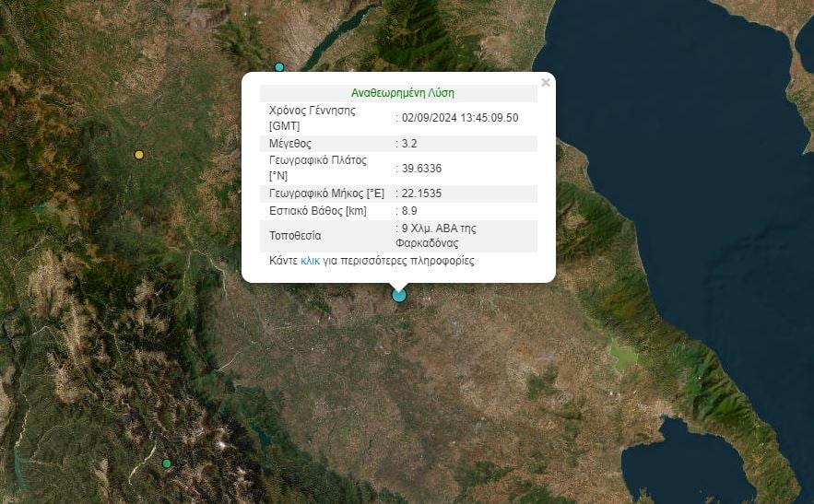The width and height of the screenshot is (814, 504).
Task: Select the location text 9 Χλμ. ΑΒΑ της Φαρκαδόνας
Action: 438,236
